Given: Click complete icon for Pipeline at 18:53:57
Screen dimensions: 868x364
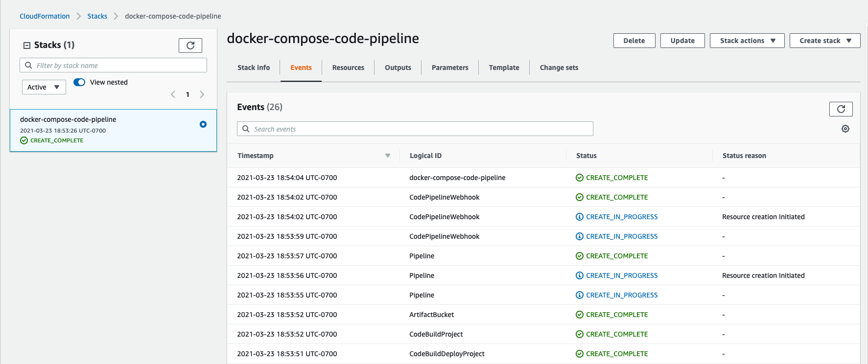Looking at the screenshot, I should [x=580, y=256].
